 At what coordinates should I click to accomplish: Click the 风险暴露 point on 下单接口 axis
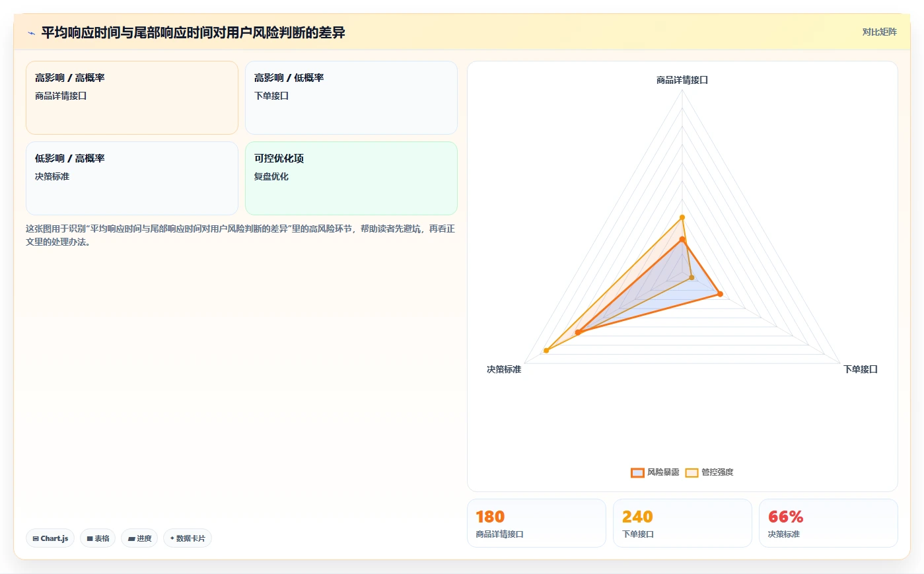pos(720,294)
